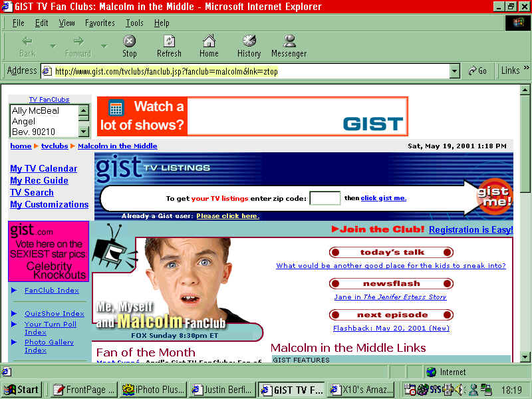Viewport: 532px width, 399px height.
Task: Click the Go button beside address bar
Action: click(477, 70)
